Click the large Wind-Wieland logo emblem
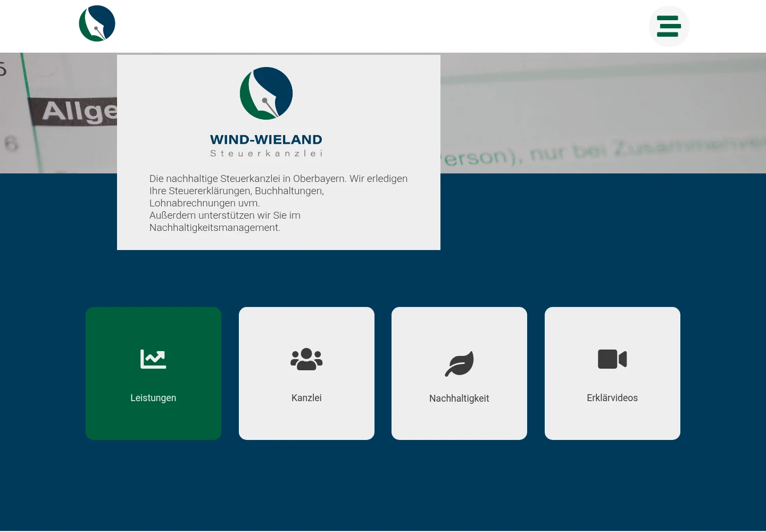The height and width of the screenshot is (532, 766). (x=266, y=93)
